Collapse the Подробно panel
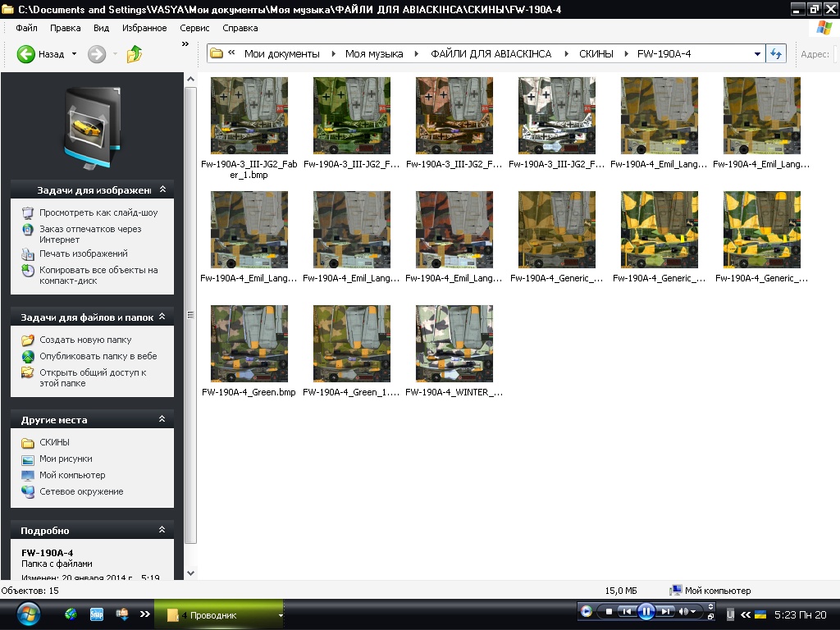 click(x=162, y=530)
